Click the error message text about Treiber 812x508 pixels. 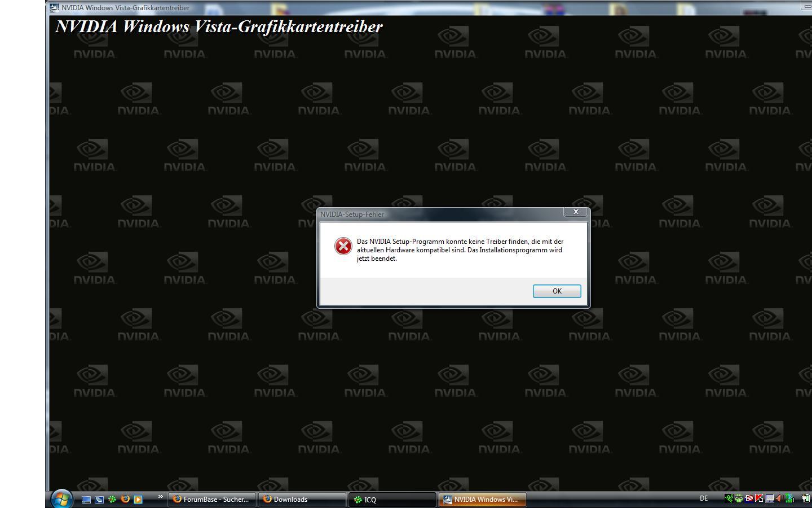point(460,250)
